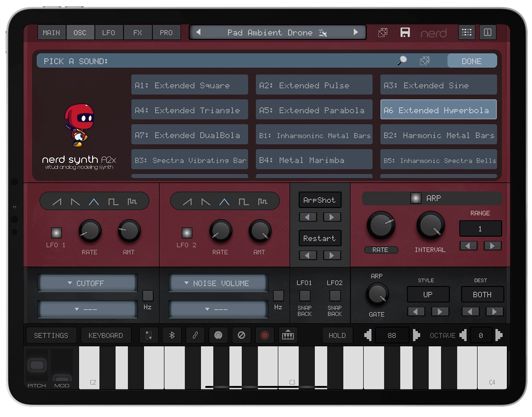This screenshot has width=532, height=417.
Task: Select A2: Extended Pulse sound
Action: click(314, 85)
